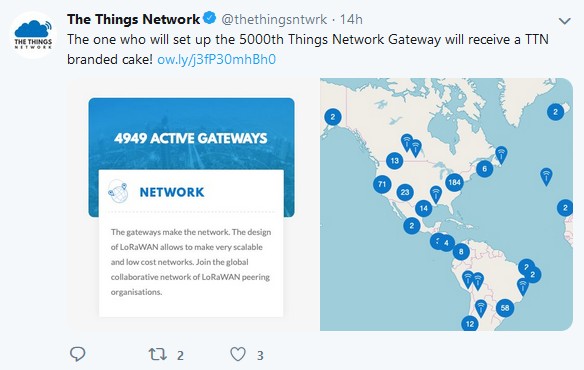Click the 12 cluster at the map bottom

[470, 324]
